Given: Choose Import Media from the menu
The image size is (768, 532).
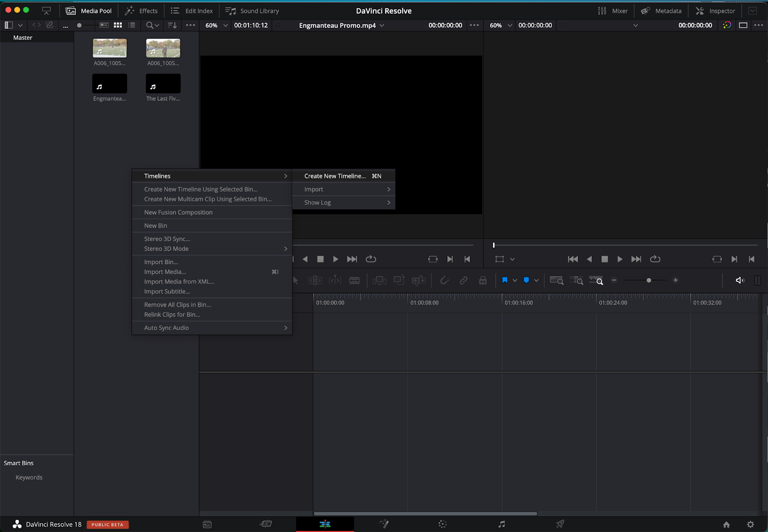Looking at the screenshot, I should click(165, 272).
